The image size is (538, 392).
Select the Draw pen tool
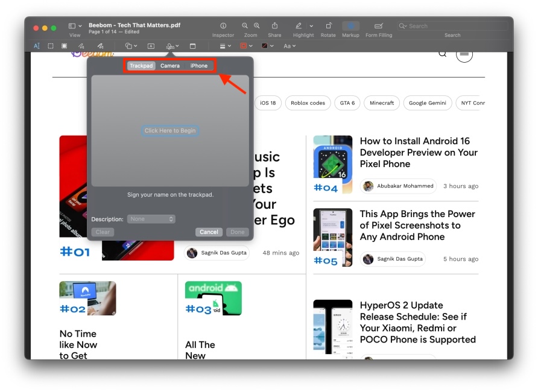(x=100, y=46)
